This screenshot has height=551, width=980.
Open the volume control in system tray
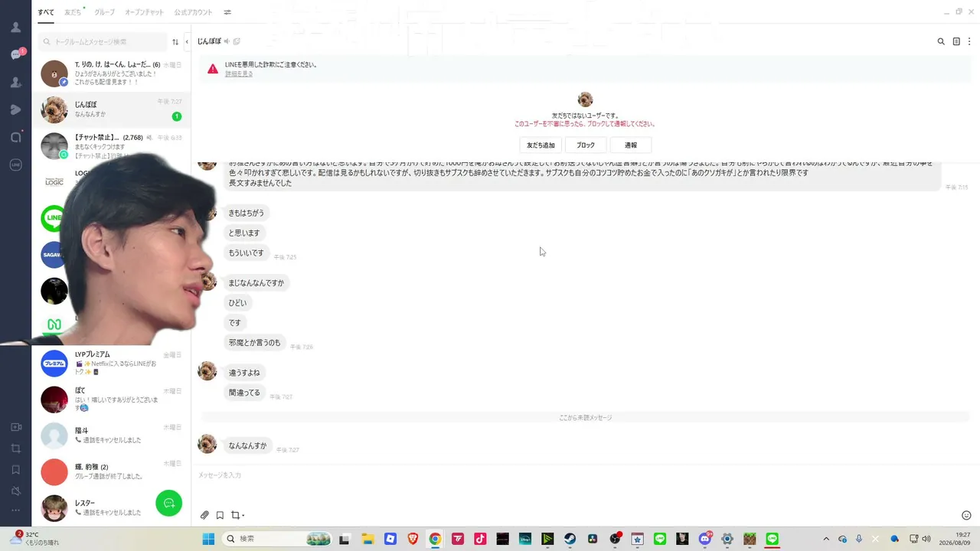click(x=926, y=539)
